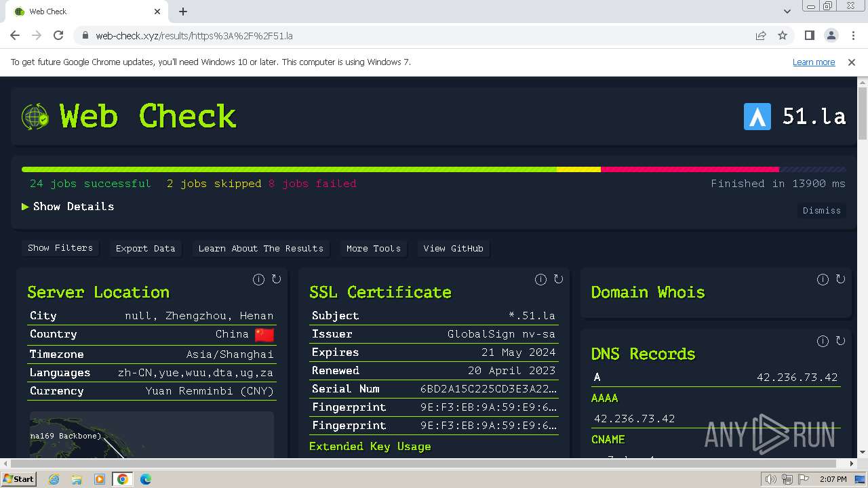Viewport: 868px width, 488px height.
Task: Open Microsoft Edge from taskbar
Action: [145, 479]
